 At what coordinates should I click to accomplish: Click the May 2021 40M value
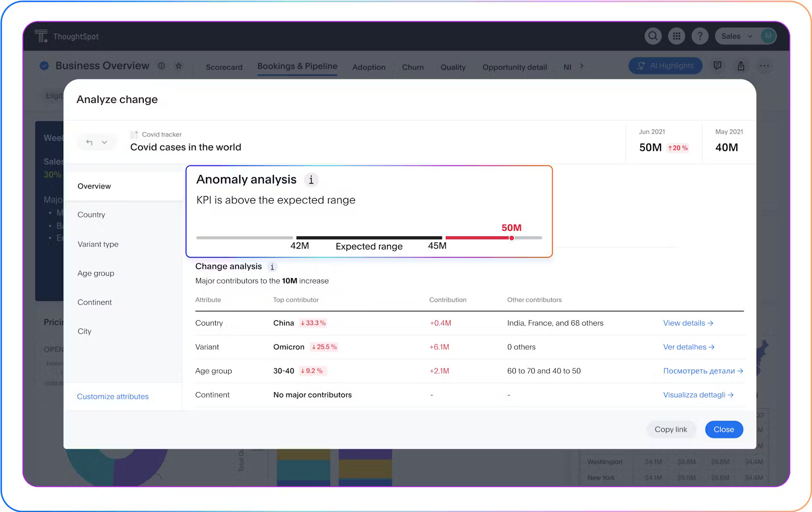(727, 148)
